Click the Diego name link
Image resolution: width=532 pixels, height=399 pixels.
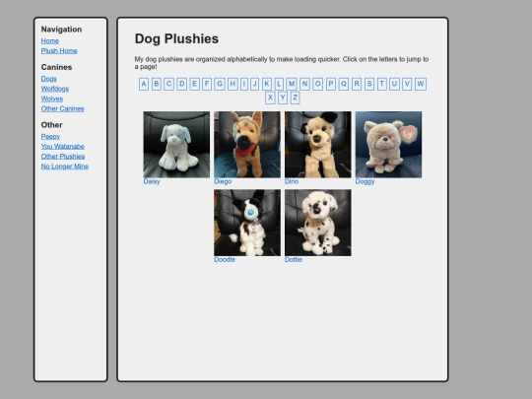[x=223, y=181]
